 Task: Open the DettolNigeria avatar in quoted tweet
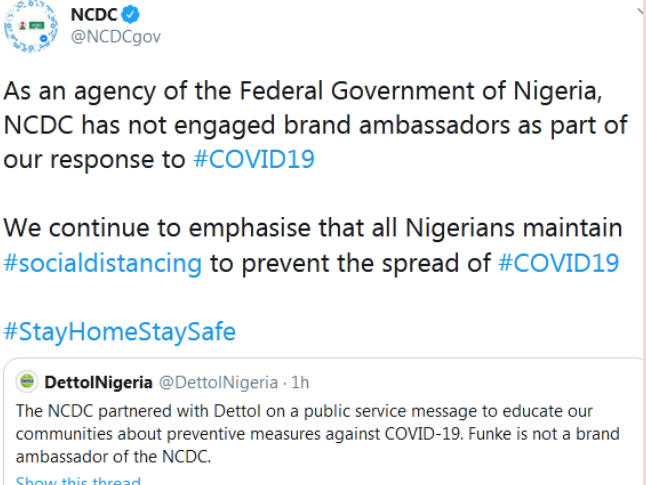27,382
